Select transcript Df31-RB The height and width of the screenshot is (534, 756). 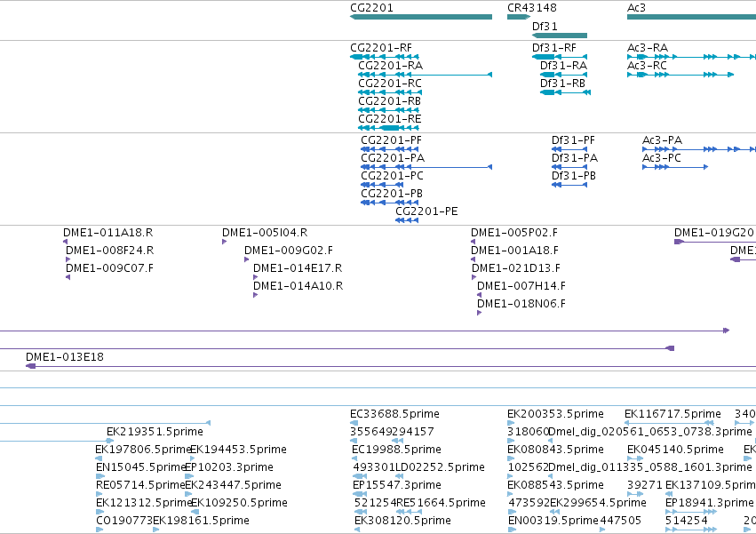click(x=565, y=92)
